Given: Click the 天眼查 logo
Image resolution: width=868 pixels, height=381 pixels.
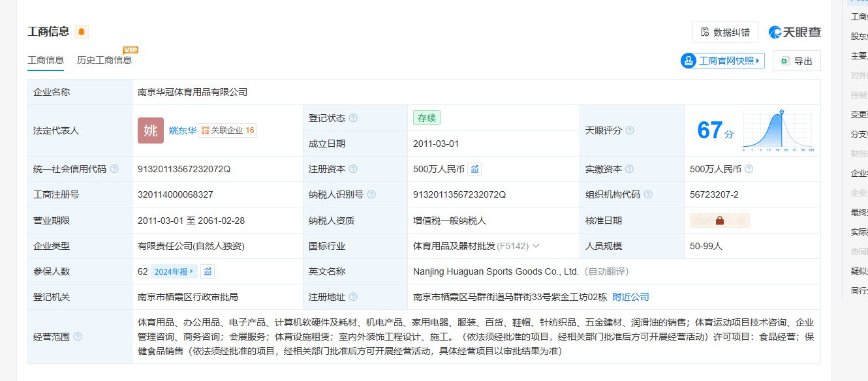Looking at the screenshot, I should tap(795, 32).
